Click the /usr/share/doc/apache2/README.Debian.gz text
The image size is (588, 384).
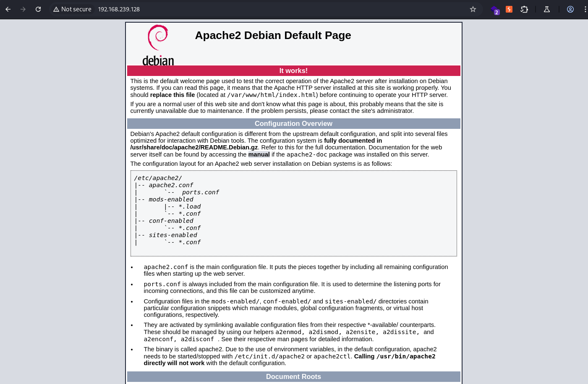pyautogui.click(x=194, y=147)
